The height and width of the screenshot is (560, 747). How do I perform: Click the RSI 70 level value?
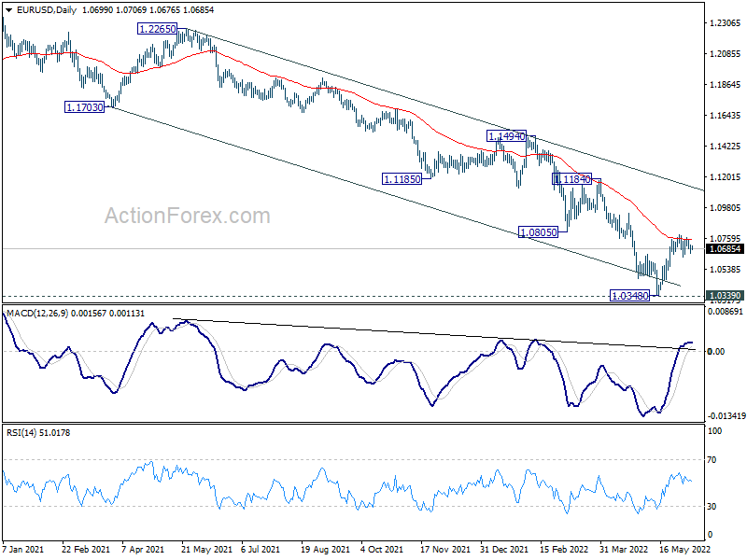pyautogui.click(x=712, y=460)
